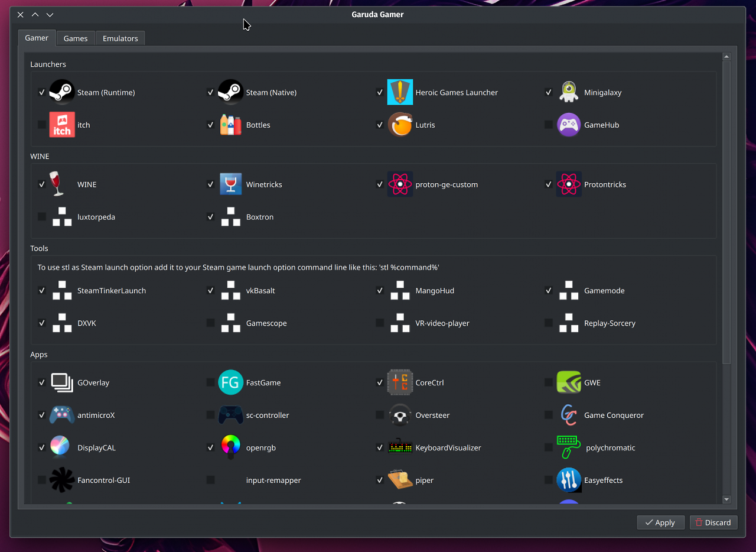Screen dimensions: 756x552
Task: Click the Minigalaxy alien icon
Action: [x=569, y=92]
